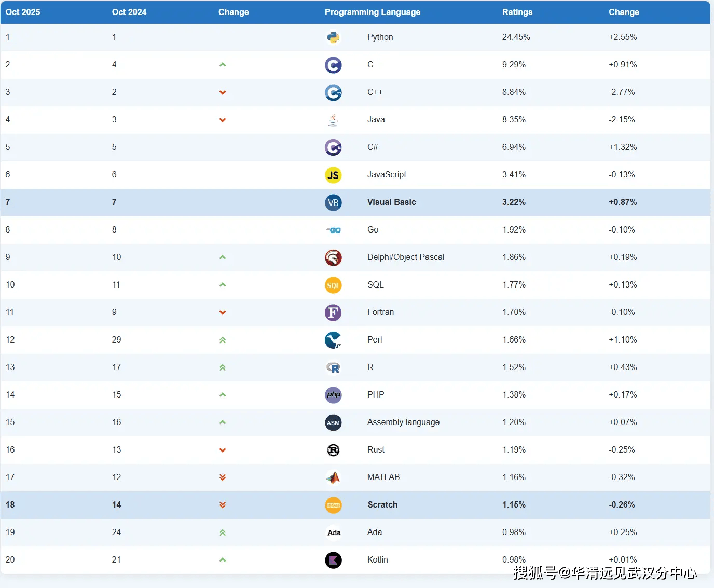Click the orange Scratch logo icon
714x588 pixels.
click(x=333, y=505)
